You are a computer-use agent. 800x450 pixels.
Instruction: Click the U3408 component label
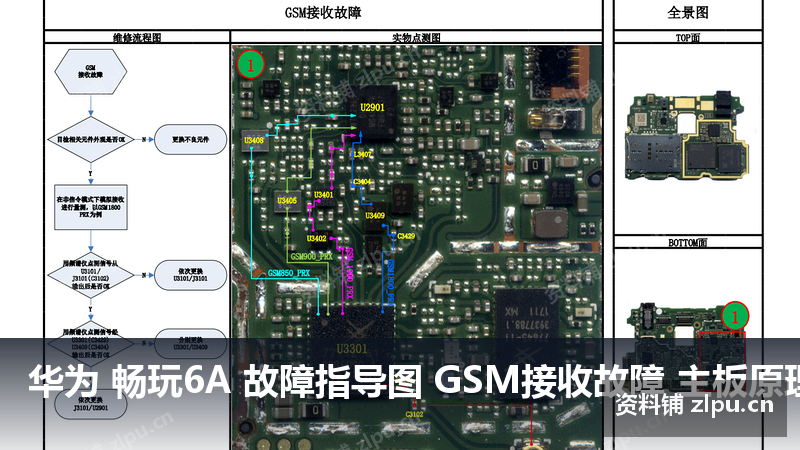tap(254, 140)
